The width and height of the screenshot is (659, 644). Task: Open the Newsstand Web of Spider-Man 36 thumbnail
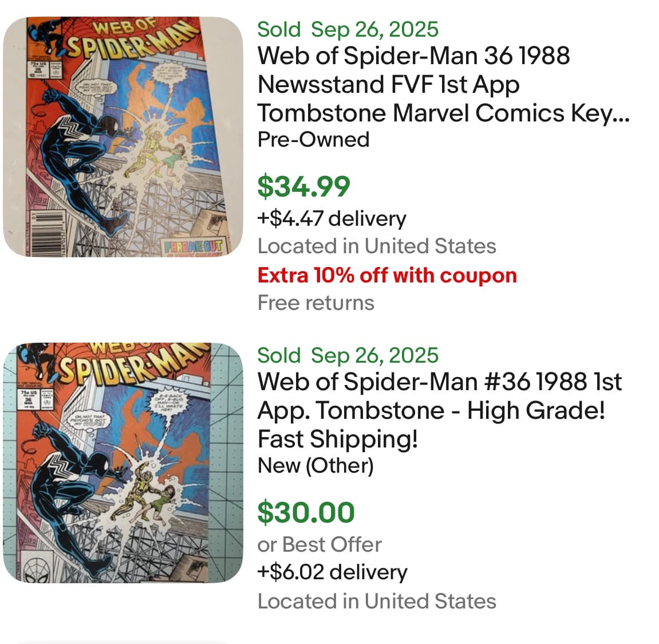click(x=123, y=137)
